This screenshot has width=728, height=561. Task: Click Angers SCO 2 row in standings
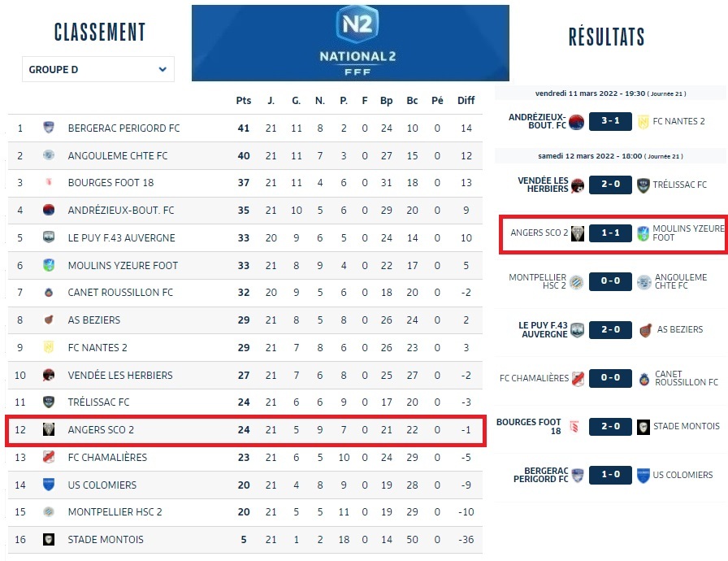point(245,430)
